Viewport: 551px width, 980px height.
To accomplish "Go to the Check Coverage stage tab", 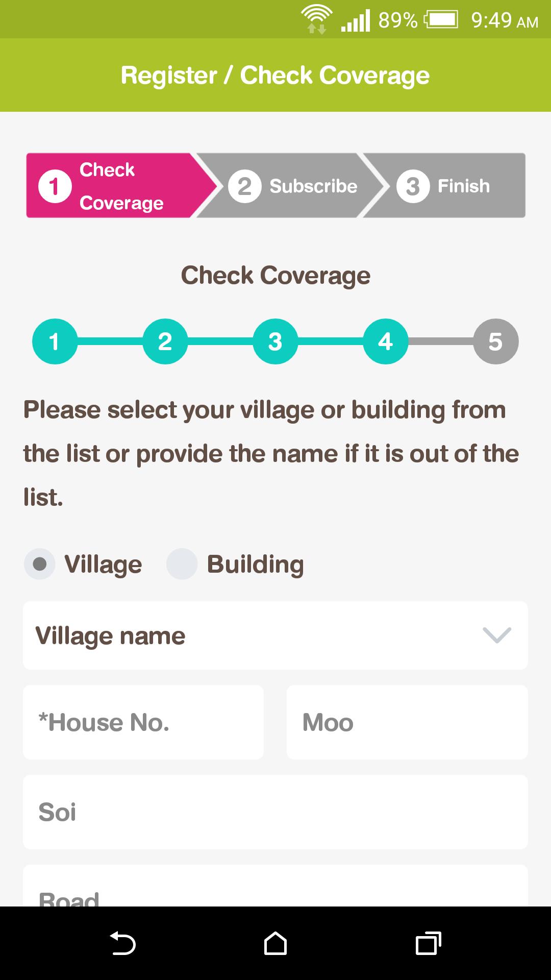I will tap(112, 186).
